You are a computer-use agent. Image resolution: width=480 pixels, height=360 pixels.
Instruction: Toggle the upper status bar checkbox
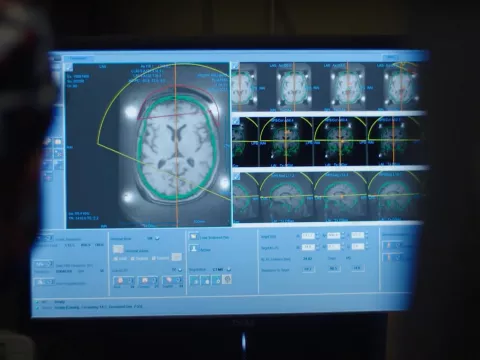(x=37, y=302)
